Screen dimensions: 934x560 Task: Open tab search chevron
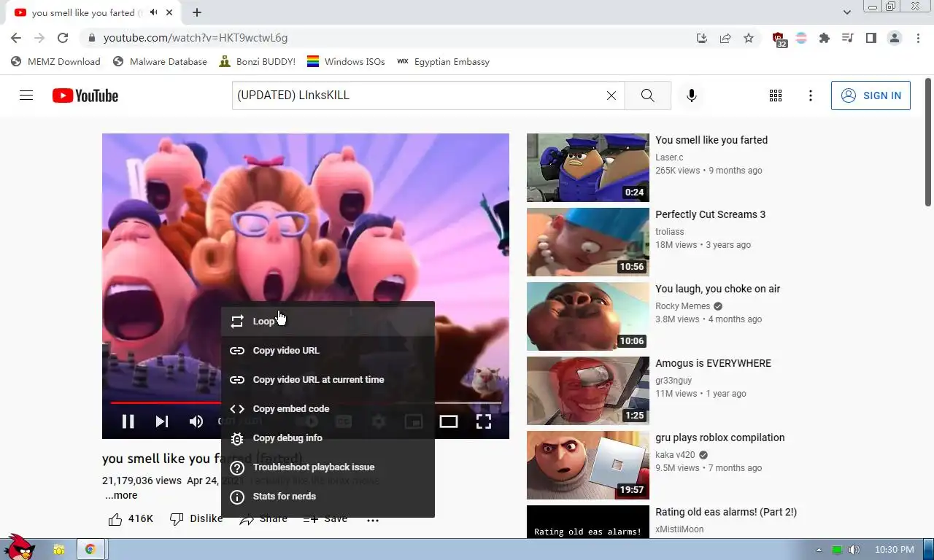(847, 12)
